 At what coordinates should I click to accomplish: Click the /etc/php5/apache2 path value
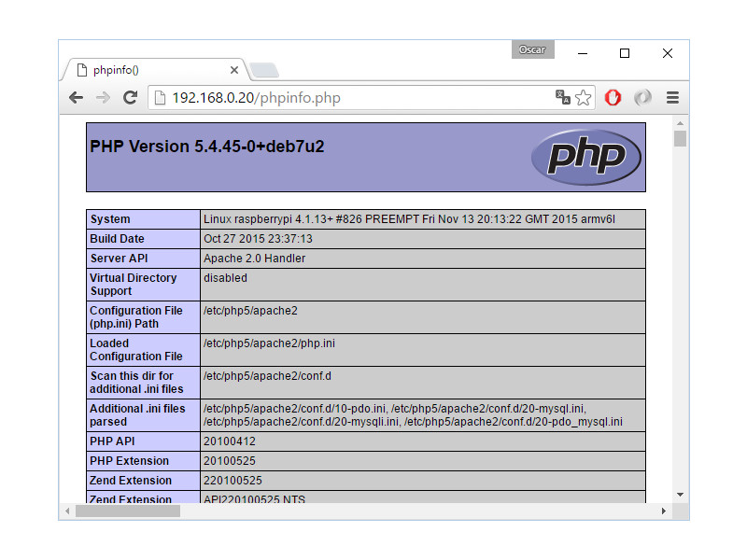tap(250, 311)
